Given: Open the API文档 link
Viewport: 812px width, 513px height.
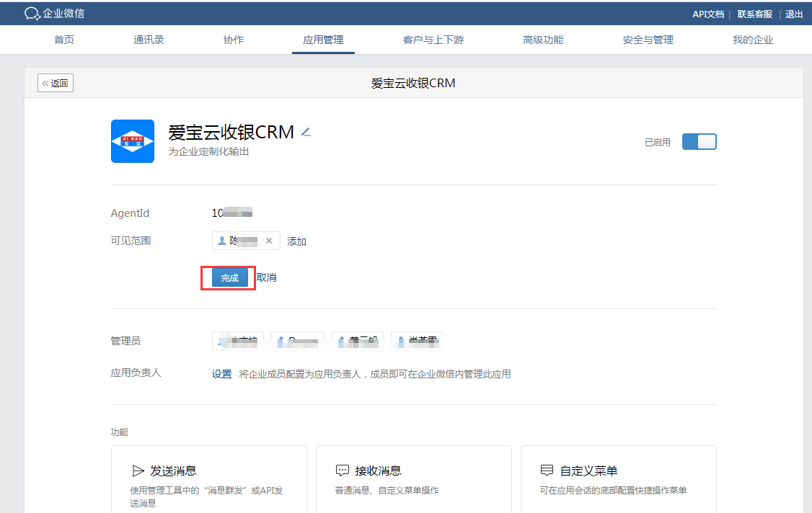Looking at the screenshot, I should [x=708, y=14].
